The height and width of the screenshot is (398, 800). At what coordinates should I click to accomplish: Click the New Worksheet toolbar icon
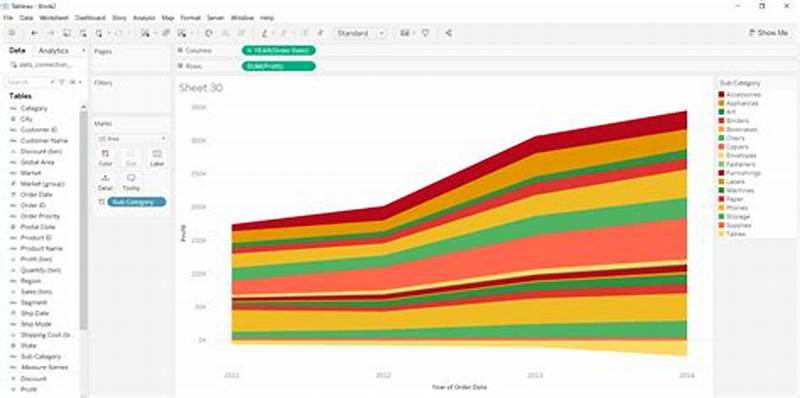[x=145, y=33]
